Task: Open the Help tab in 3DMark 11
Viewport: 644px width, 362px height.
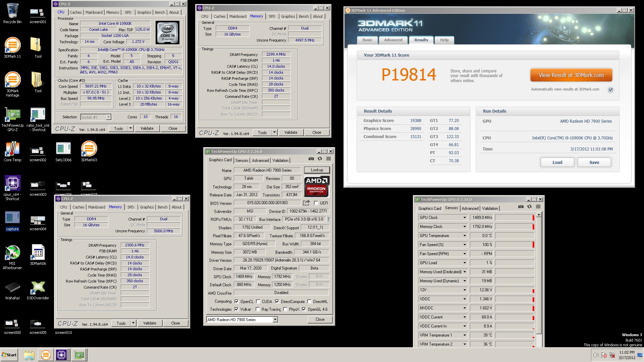Action: pyautogui.click(x=444, y=40)
